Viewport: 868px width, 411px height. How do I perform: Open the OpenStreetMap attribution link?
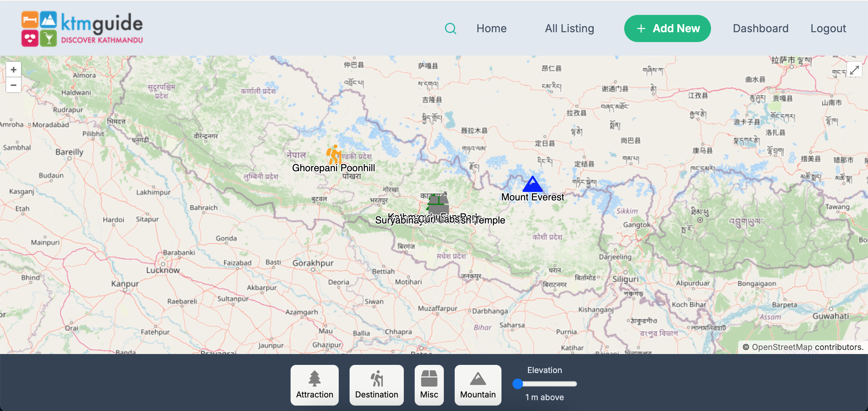click(x=782, y=347)
